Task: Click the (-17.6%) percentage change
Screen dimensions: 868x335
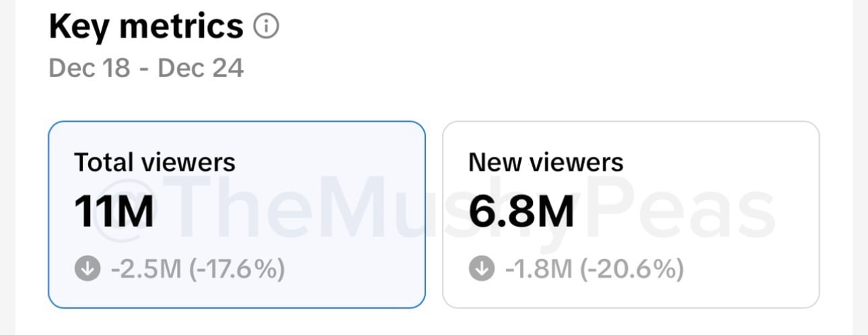Action: pyautogui.click(x=237, y=270)
